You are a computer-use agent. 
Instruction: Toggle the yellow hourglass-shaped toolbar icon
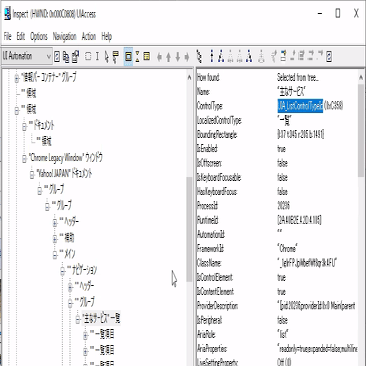pyautogui.click(x=137, y=56)
